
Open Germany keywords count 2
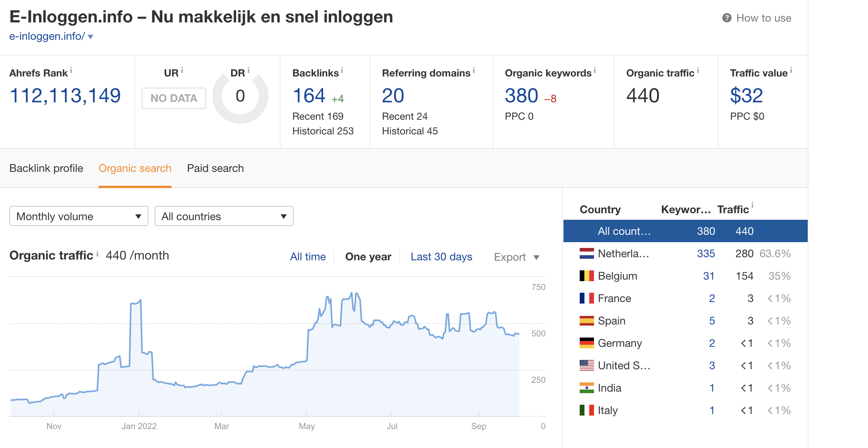point(712,343)
